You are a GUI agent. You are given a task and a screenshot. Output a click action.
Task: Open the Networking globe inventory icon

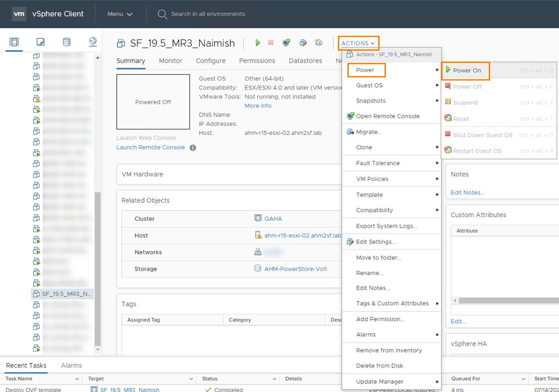coord(93,41)
